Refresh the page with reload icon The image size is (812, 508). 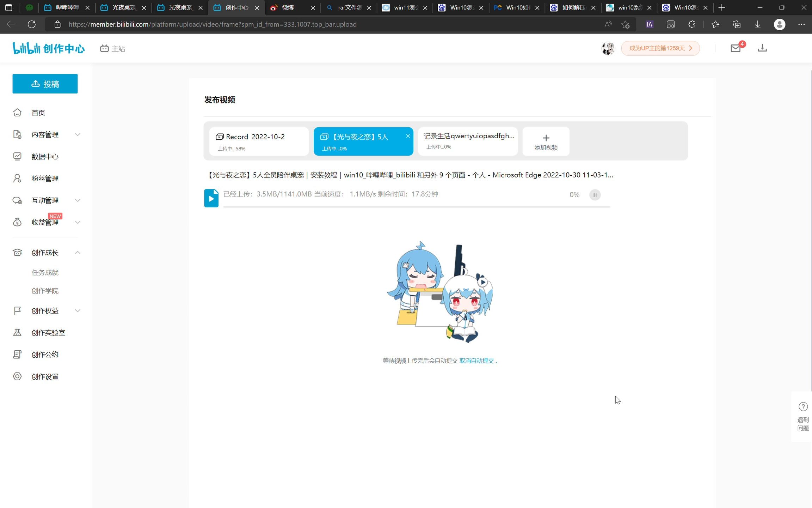32,24
